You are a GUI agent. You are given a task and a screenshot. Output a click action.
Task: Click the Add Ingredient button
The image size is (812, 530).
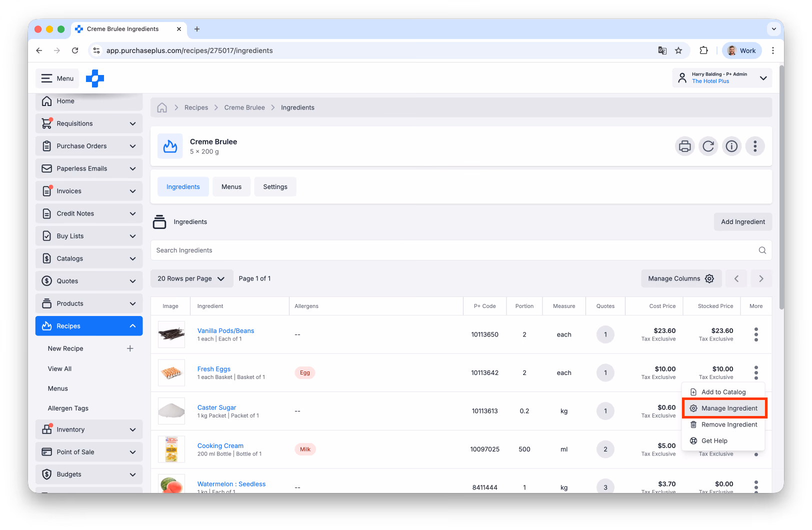tap(743, 221)
